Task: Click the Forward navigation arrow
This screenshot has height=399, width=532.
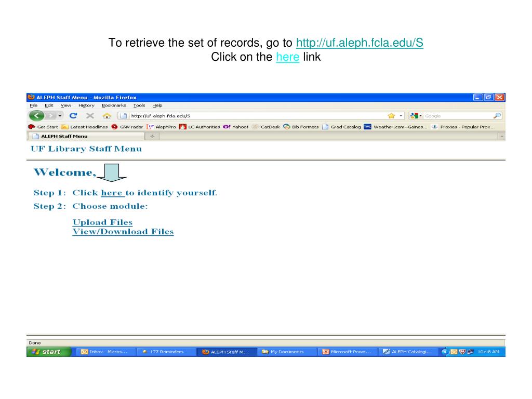Action: [x=50, y=116]
